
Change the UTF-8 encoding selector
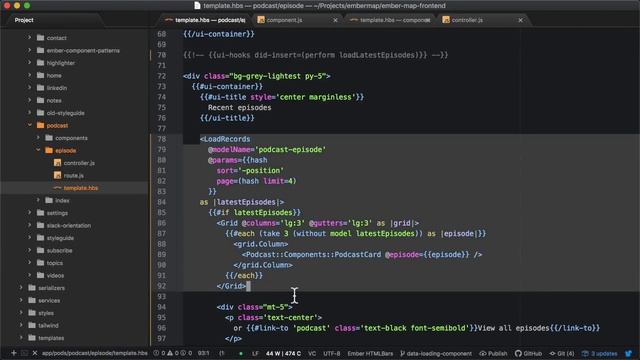point(331,353)
